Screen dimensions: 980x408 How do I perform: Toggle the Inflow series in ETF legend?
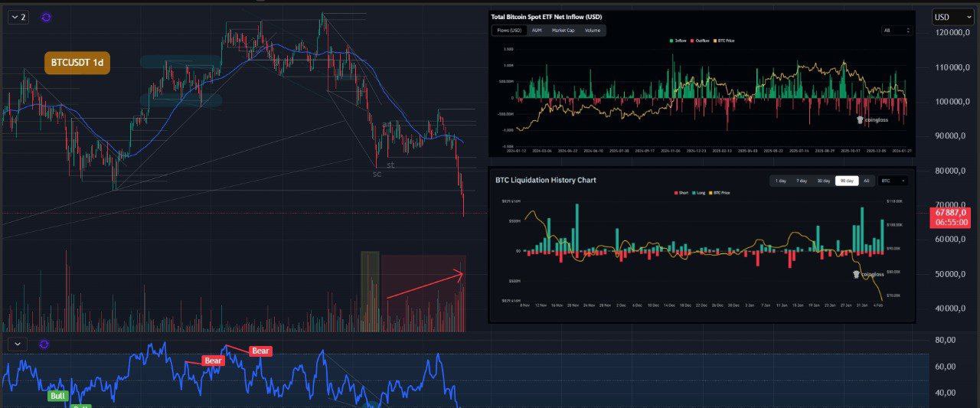[678, 40]
